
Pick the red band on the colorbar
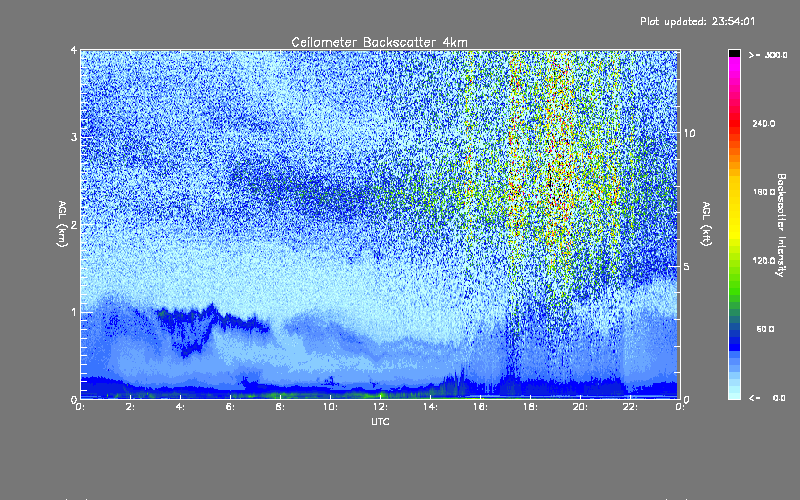coord(734,122)
